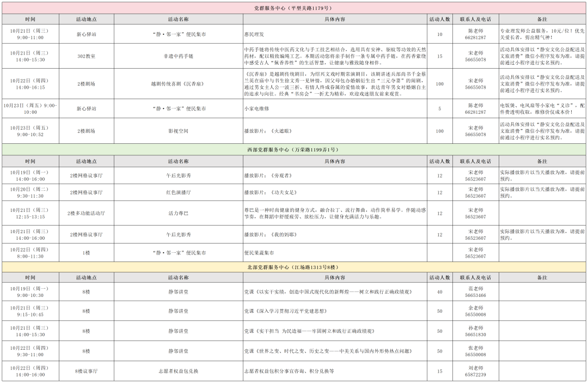Click the contact cell "刘老师 65872239"
The height and width of the screenshot is (383, 588).
pyautogui.click(x=475, y=371)
